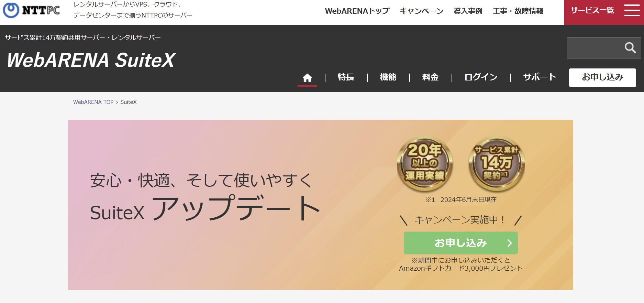Viewport: 644px width, 303px height.
Task: Expand the サービス一覧 menu
Action: 592,10
